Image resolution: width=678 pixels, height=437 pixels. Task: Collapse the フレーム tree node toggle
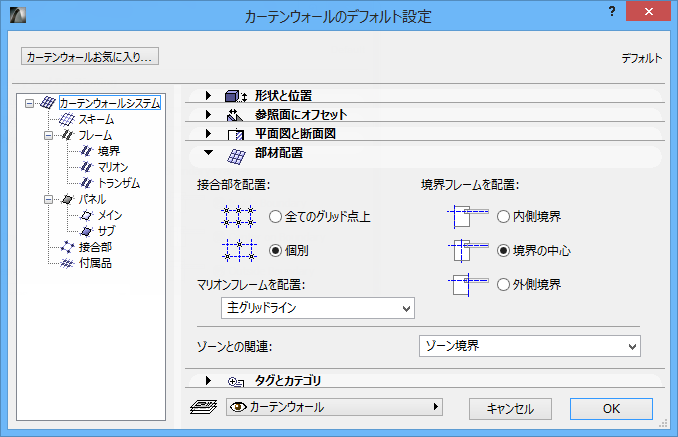[48, 135]
